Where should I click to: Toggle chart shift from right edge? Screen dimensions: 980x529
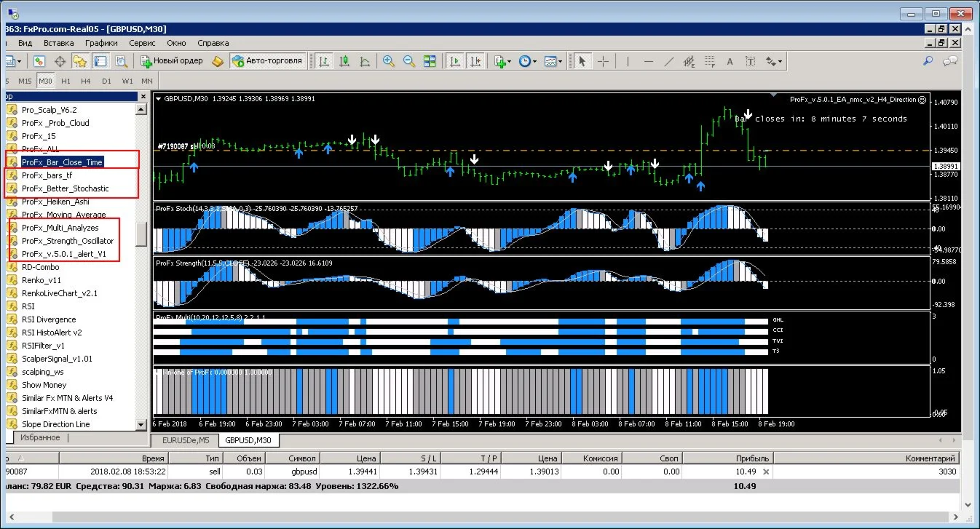(475, 61)
